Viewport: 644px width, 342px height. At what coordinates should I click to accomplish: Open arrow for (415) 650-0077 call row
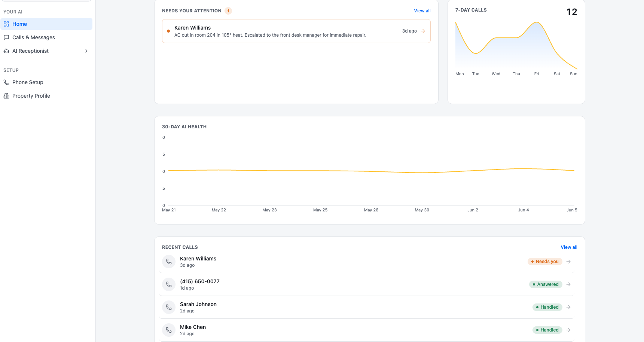pyautogui.click(x=568, y=284)
